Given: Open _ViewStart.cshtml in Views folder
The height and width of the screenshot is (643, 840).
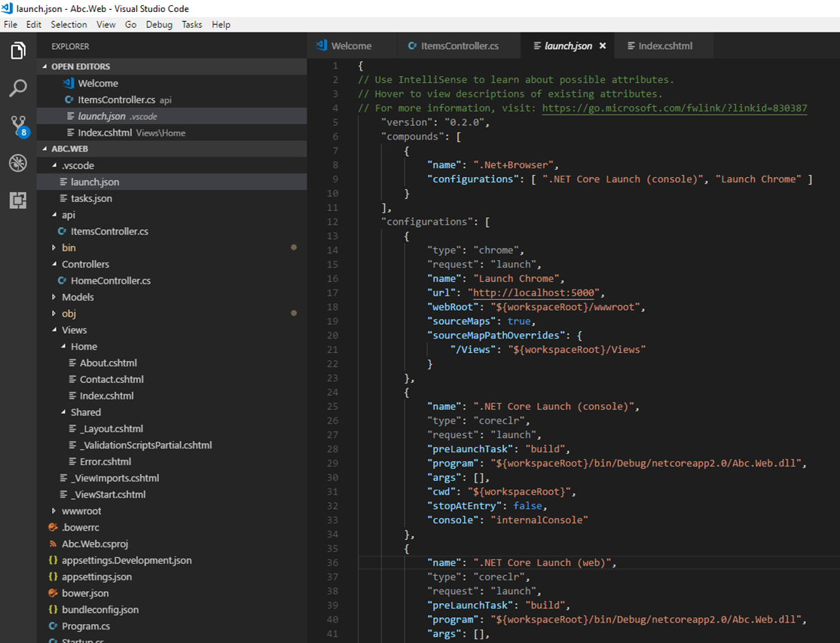Looking at the screenshot, I should 172,494.
